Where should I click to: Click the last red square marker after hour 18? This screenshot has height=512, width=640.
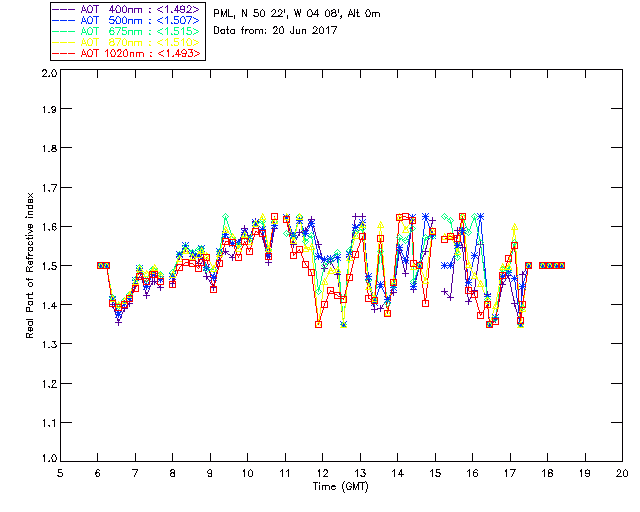click(562, 265)
